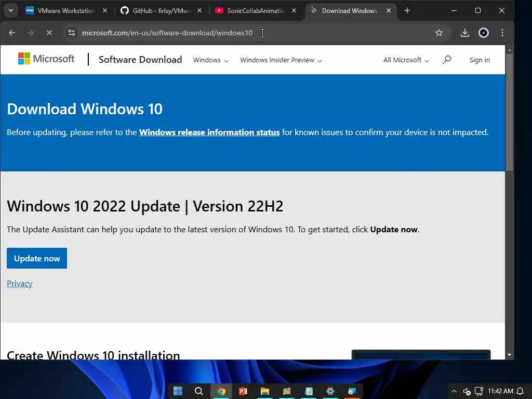This screenshot has height=399, width=532.
Task: Expand the Windows navigation menu
Action: point(210,60)
